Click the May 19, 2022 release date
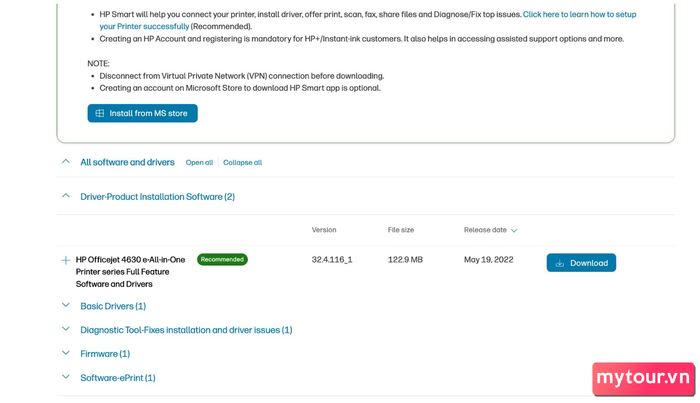Screen dimensions: 700x403 [488, 260]
